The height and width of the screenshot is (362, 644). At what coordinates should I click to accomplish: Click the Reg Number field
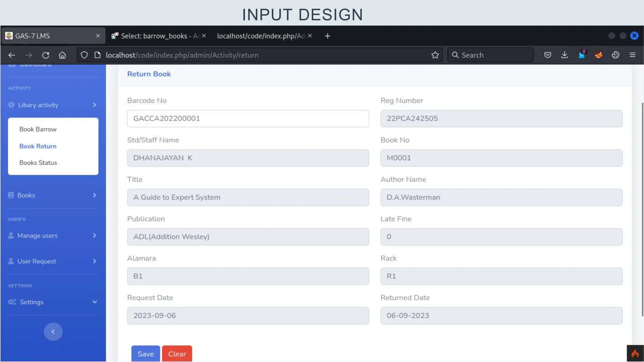[x=502, y=118]
